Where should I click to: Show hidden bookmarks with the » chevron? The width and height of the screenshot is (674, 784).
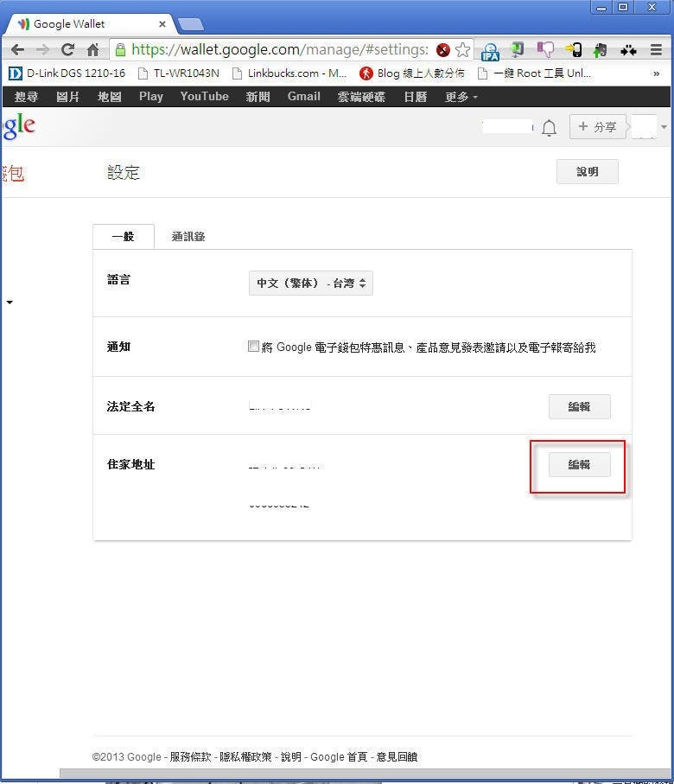657,73
